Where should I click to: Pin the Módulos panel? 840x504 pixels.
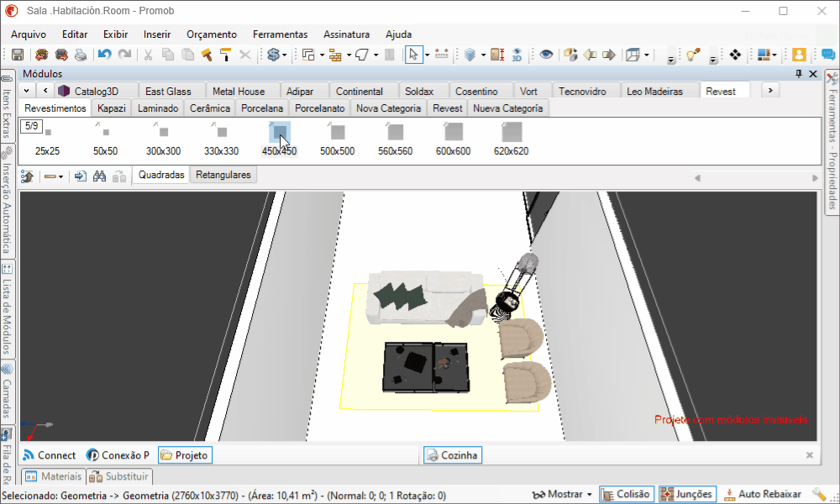pyautogui.click(x=799, y=74)
